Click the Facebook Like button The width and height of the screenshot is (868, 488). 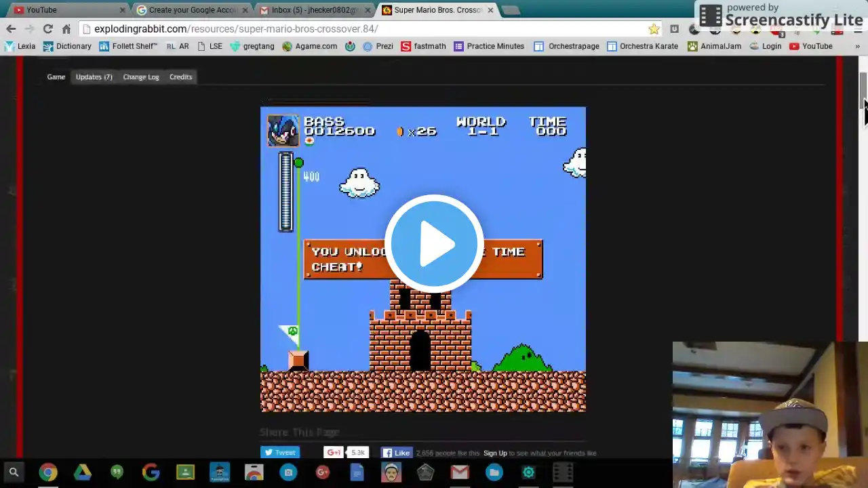(x=397, y=453)
